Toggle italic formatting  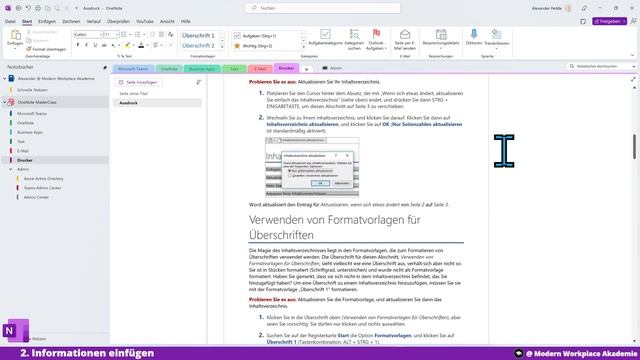point(87,45)
